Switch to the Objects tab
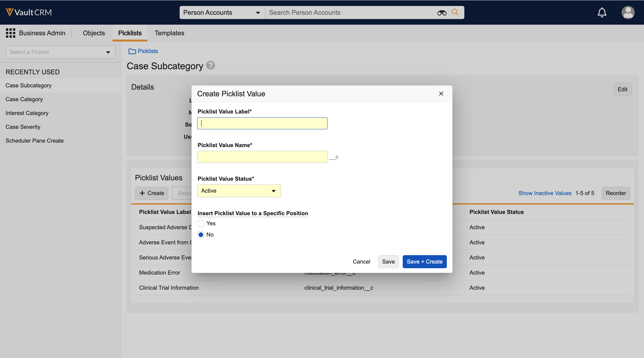 [x=94, y=33]
